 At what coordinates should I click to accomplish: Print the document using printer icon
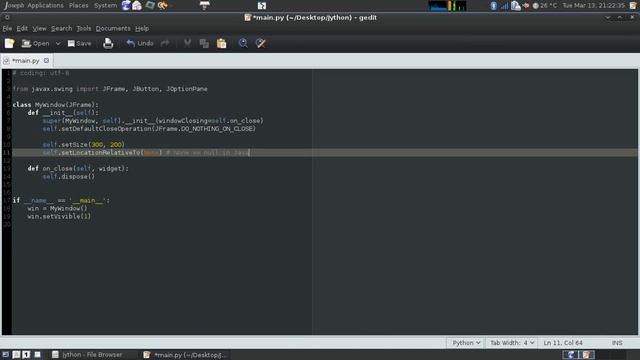pos(108,43)
